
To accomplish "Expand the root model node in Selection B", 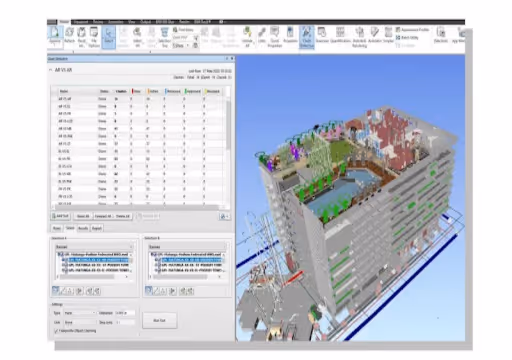I will pyautogui.click(x=152, y=254).
